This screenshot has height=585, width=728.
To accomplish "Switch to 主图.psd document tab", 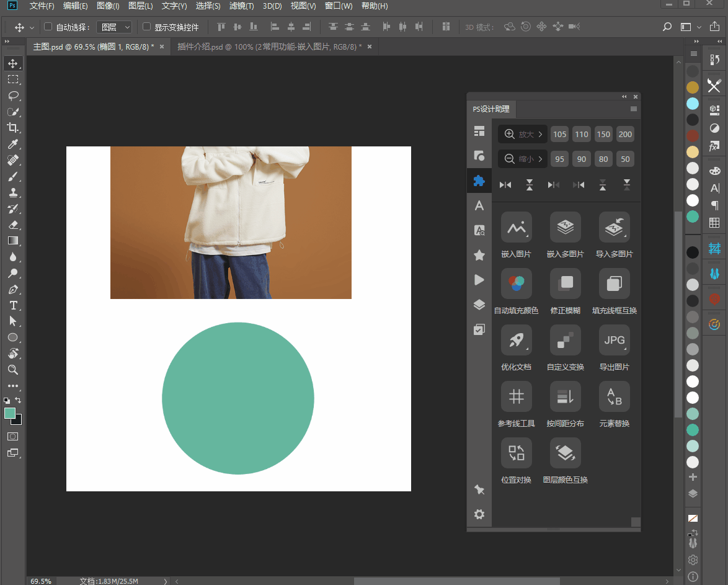I will pos(93,47).
